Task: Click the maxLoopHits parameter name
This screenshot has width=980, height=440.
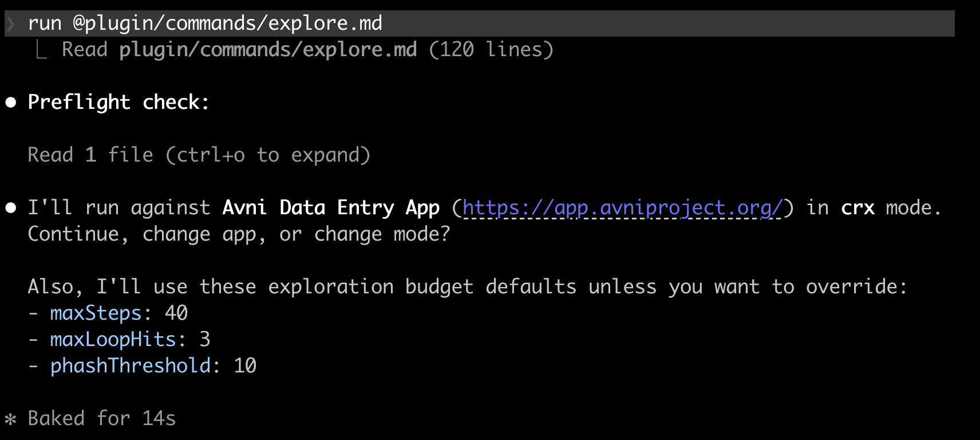Action: [113, 339]
